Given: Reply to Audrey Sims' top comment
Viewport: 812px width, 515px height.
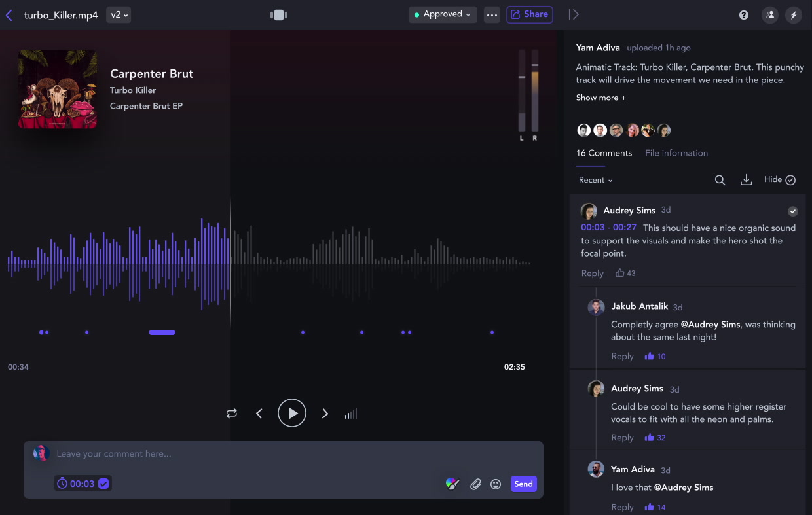Looking at the screenshot, I should pyautogui.click(x=593, y=274).
